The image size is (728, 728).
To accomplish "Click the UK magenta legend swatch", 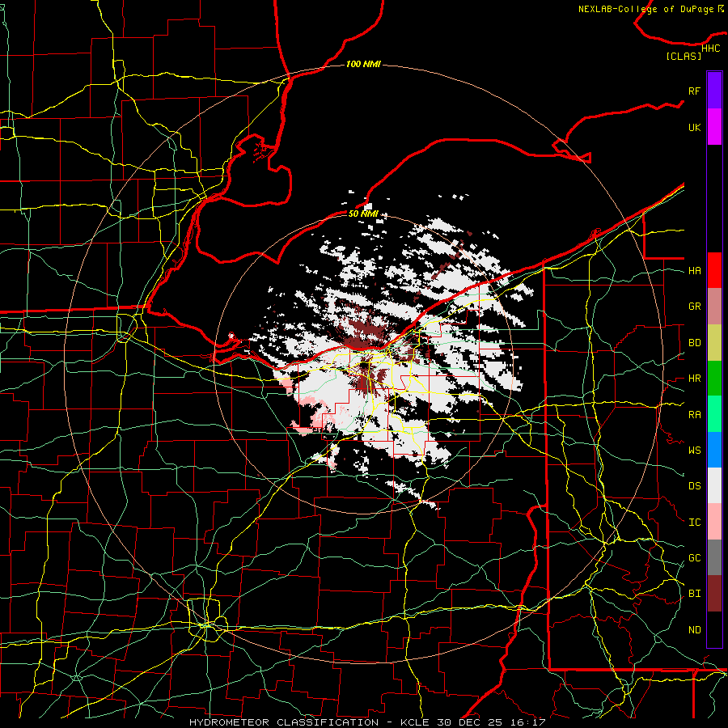I will [714, 127].
